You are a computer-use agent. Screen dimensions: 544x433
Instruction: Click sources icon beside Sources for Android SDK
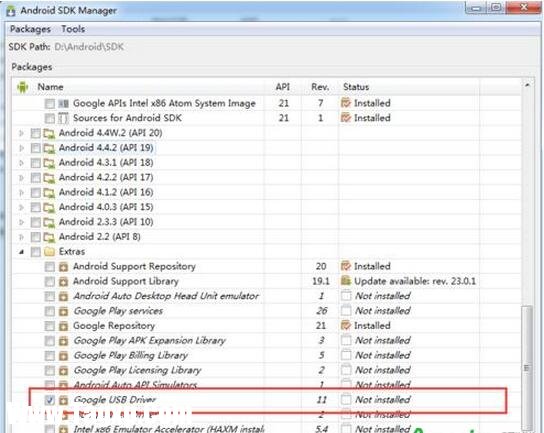(x=63, y=118)
